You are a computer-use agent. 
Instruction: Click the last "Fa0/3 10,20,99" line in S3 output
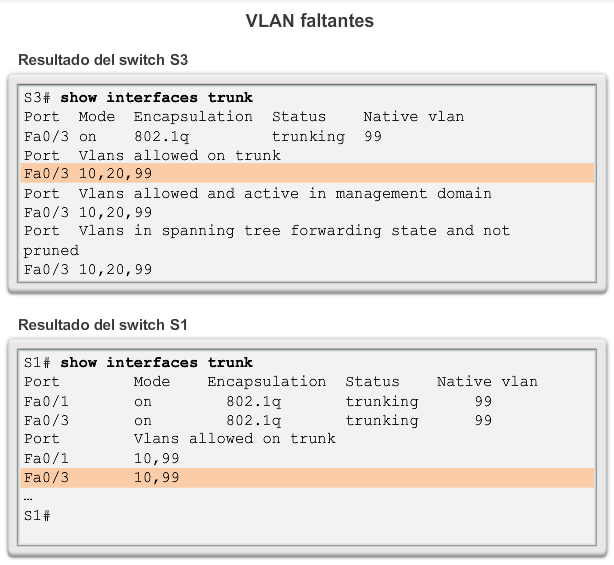click(88, 269)
